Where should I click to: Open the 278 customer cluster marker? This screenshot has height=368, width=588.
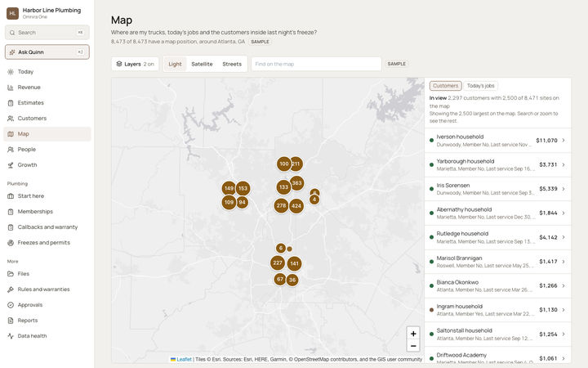(x=281, y=205)
